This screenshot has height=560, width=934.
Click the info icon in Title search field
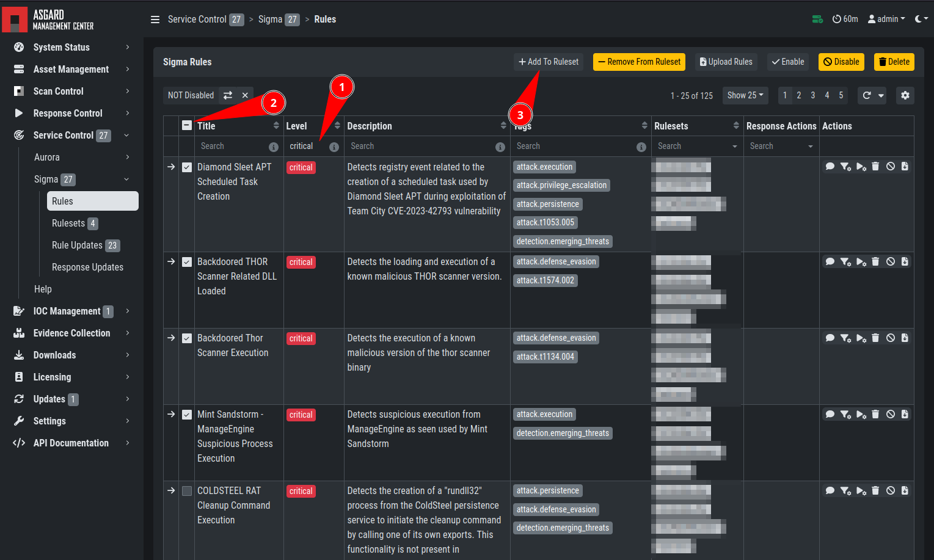point(274,147)
